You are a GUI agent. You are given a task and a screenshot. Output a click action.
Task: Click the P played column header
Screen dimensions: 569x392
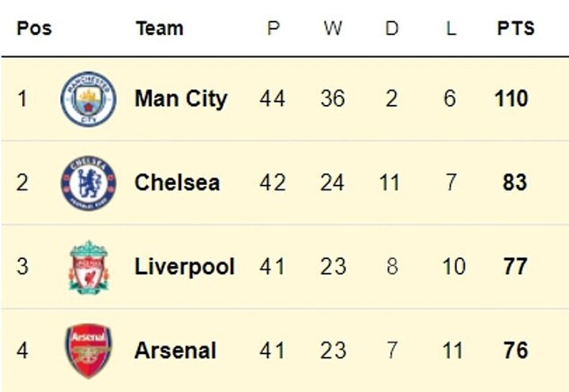[273, 28]
